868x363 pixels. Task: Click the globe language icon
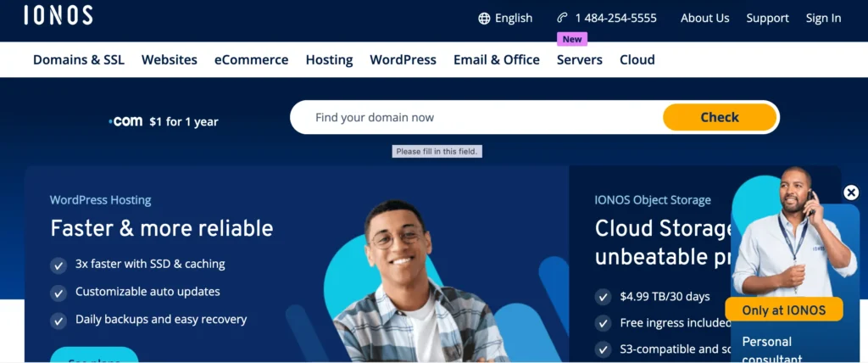pos(484,19)
